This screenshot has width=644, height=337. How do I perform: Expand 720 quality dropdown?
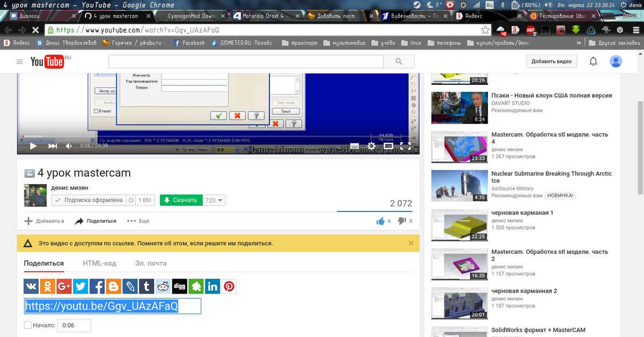(x=214, y=200)
